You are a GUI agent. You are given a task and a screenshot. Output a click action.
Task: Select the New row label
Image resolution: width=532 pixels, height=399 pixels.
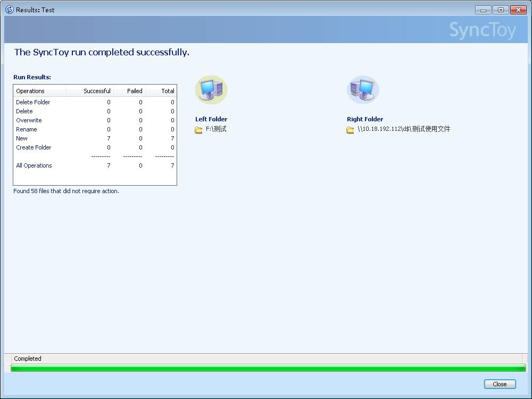(x=22, y=138)
